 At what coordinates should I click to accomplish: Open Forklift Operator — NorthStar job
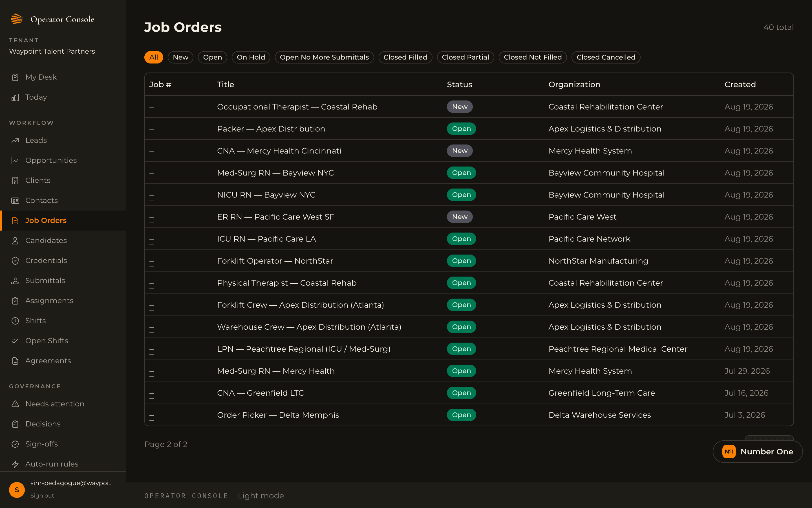pos(275,261)
